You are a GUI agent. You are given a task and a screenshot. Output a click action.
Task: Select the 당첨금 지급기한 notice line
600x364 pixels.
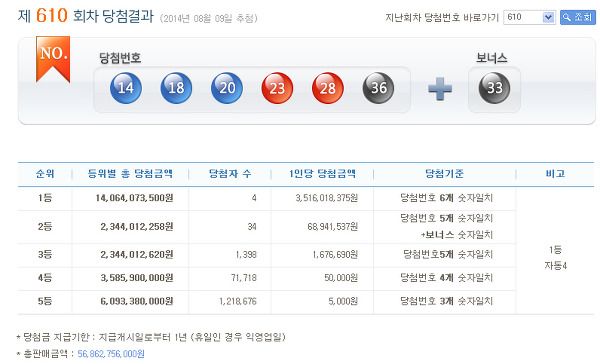[x=151, y=337]
